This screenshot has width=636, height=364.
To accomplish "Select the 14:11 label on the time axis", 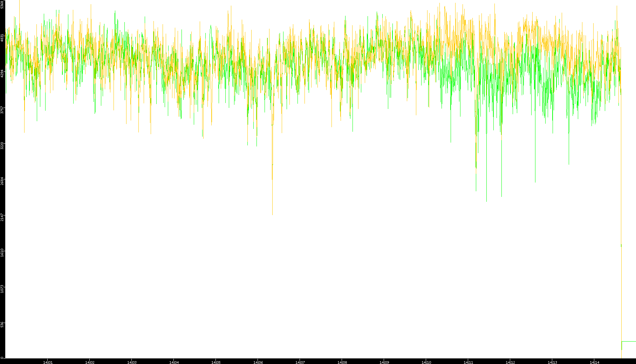I will 468,362.
